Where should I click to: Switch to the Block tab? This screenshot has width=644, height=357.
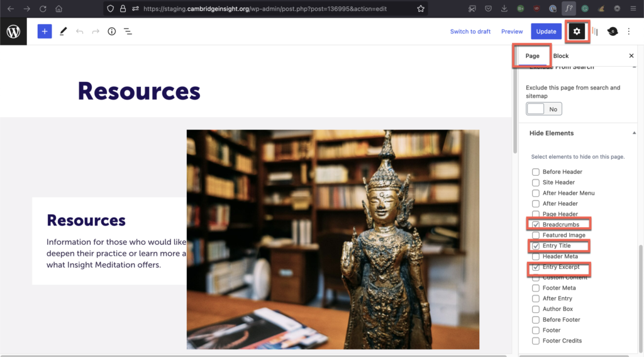[x=560, y=56]
